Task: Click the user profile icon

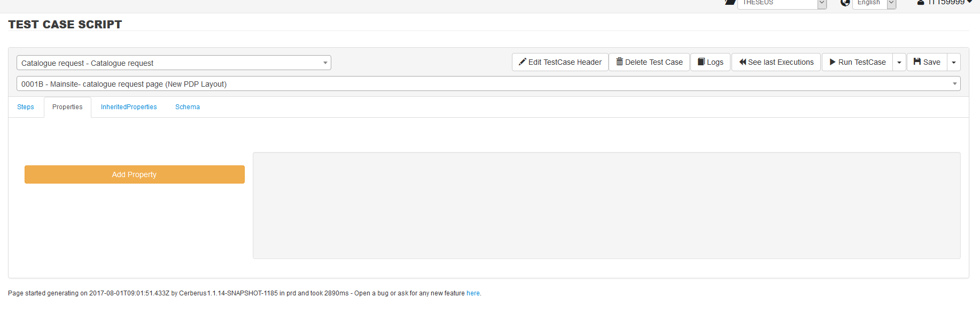Action: click(921, 3)
